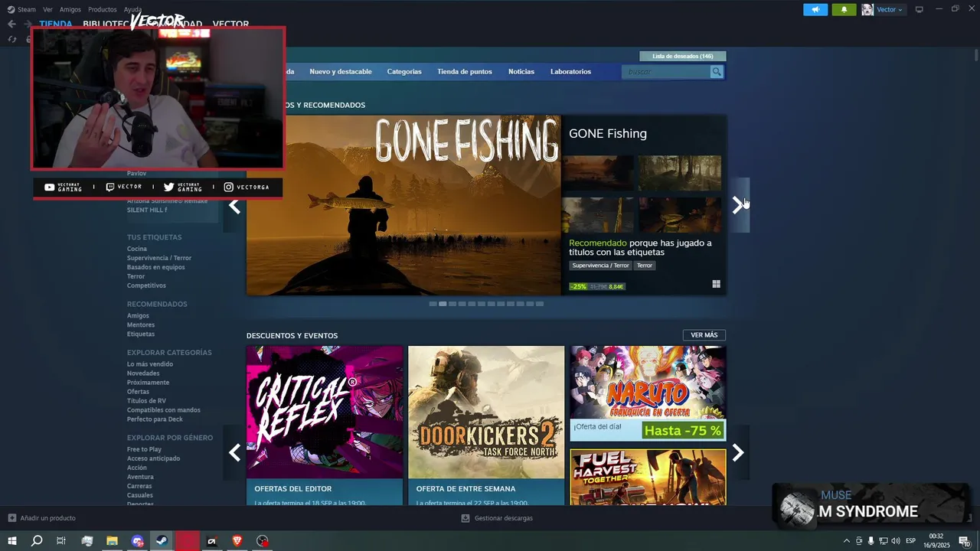Switch to Steam taskbar icon
980x551 pixels.
click(162, 541)
